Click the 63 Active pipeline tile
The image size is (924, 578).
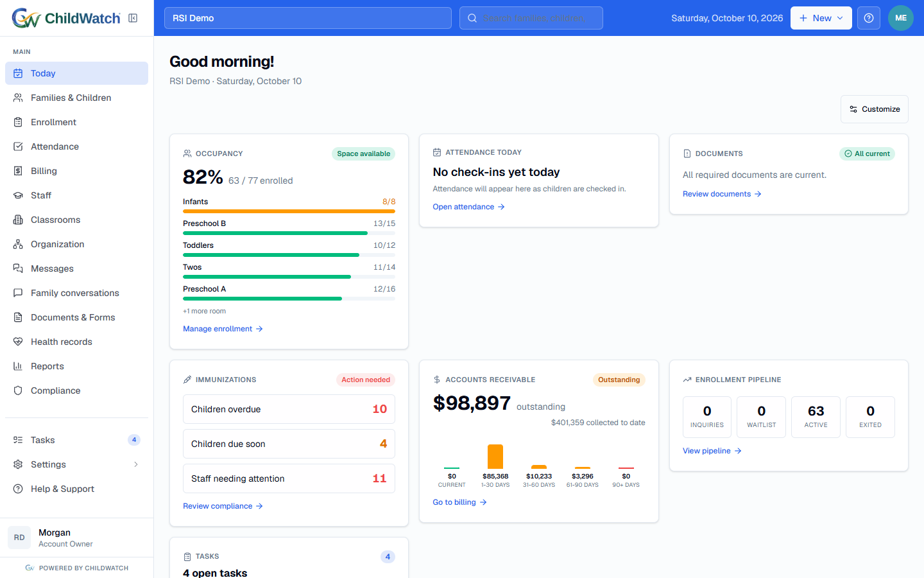pos(816,417)
